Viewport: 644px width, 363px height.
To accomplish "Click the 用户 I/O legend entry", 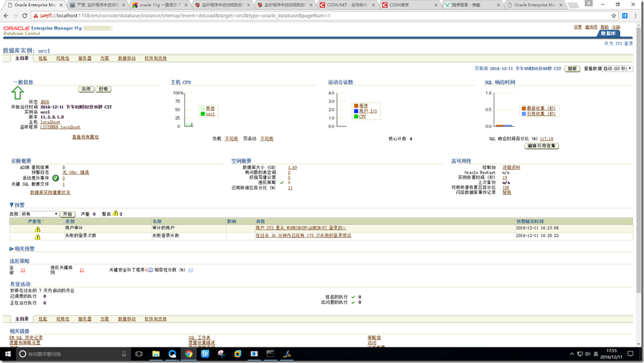I will coord(368,111).
